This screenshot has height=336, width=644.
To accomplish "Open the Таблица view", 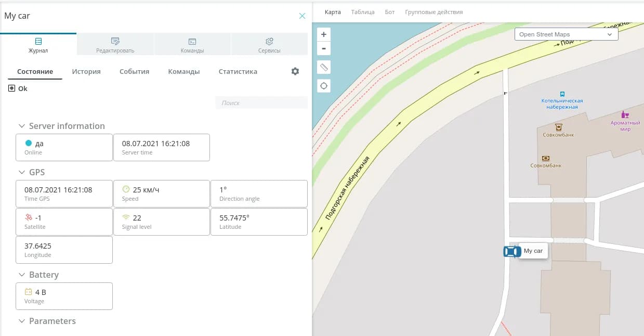I will [363, 12].
